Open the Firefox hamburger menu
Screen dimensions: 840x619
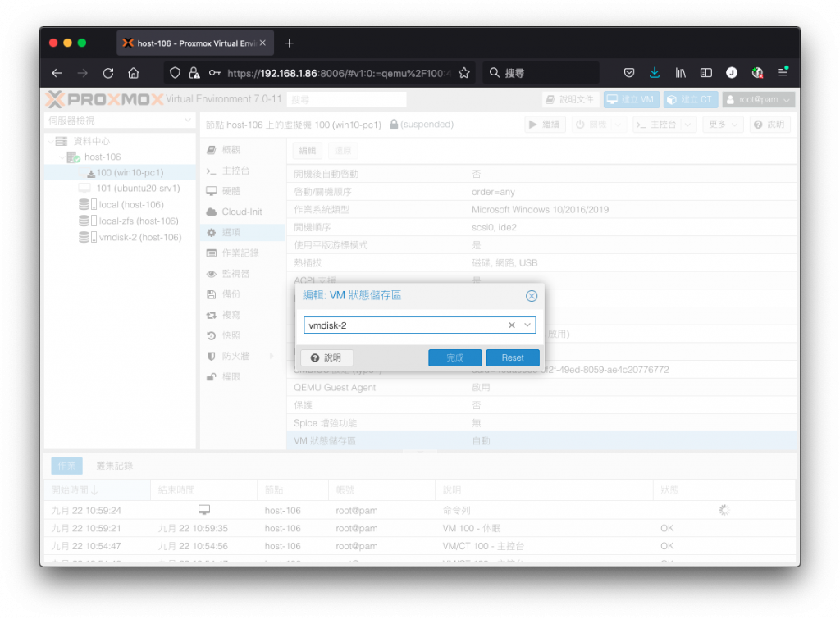coord(783,72)
